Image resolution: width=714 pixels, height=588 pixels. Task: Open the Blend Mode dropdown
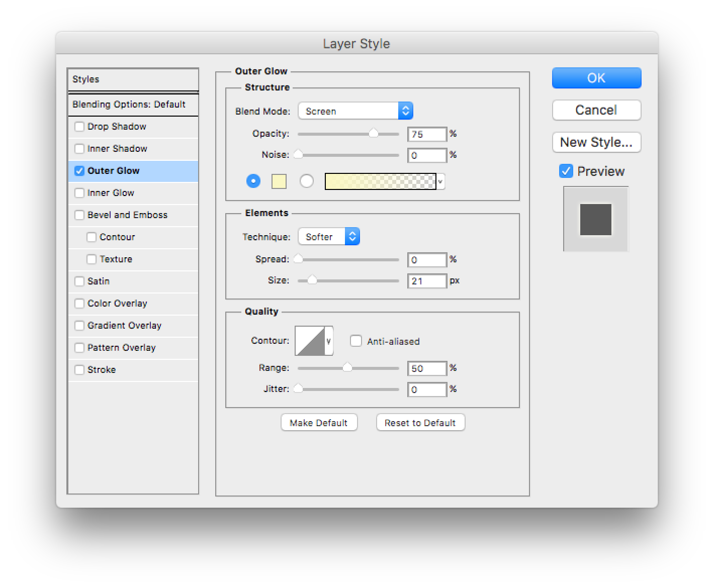(x=355, y=111)
